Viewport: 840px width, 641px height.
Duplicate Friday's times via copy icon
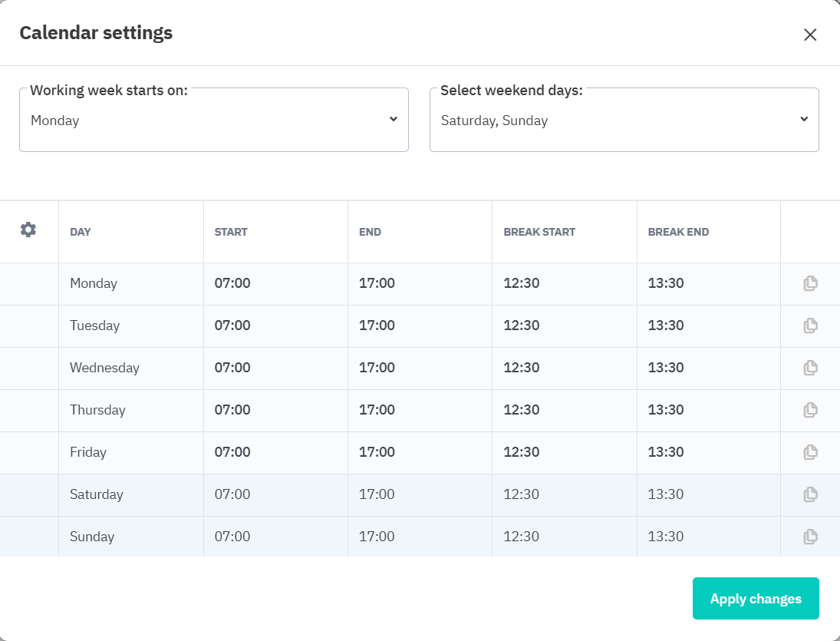coord(810,452)
